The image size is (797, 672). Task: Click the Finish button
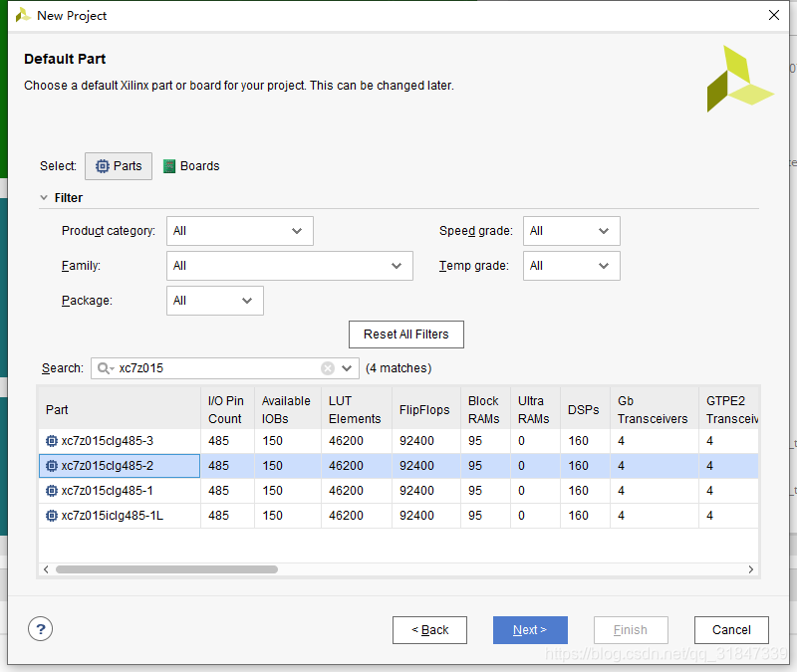coord(631,630)
